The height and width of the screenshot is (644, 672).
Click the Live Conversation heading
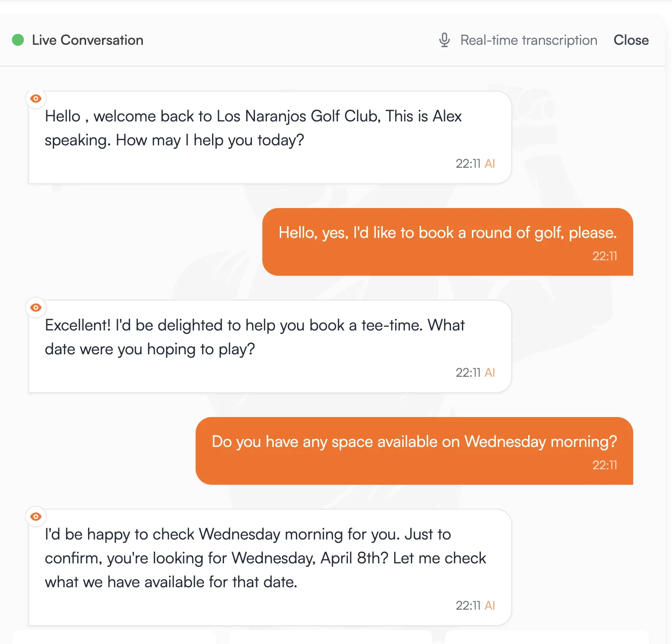point(88,40)
